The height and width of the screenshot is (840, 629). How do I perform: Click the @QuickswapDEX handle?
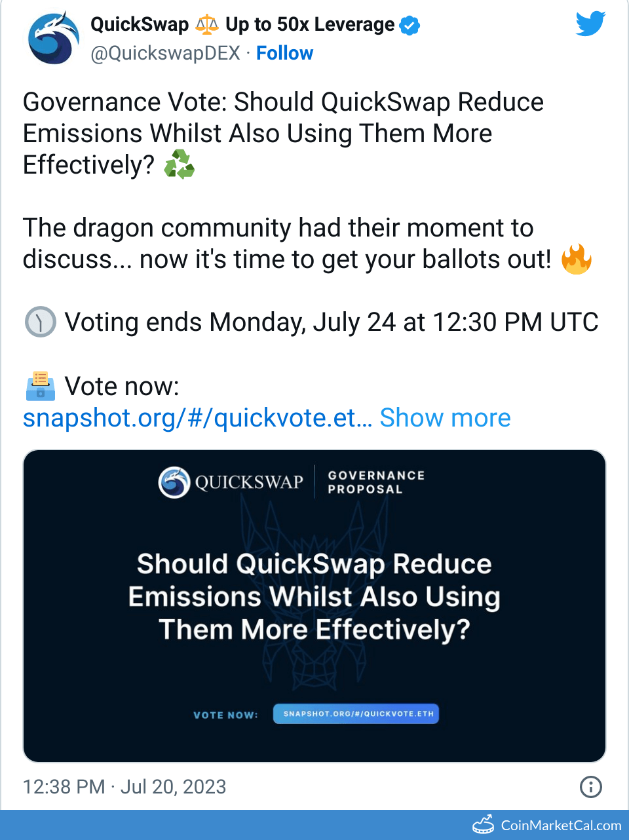[166, 53]
